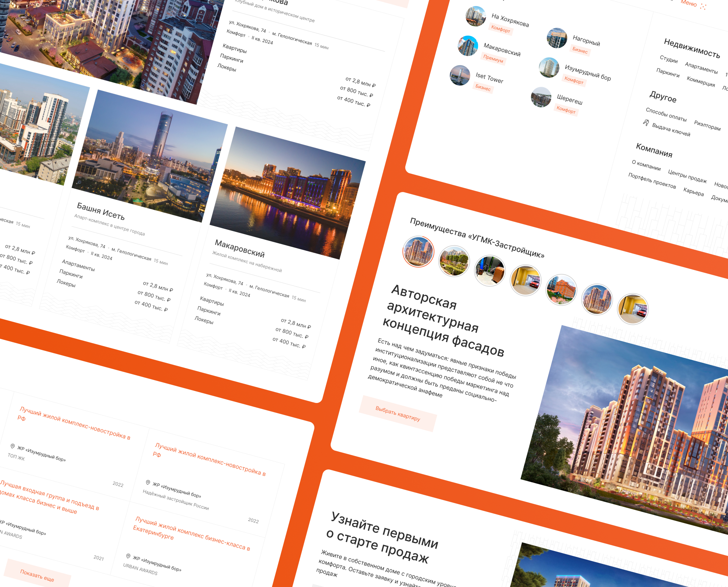Click the Показать еще button

37,576
